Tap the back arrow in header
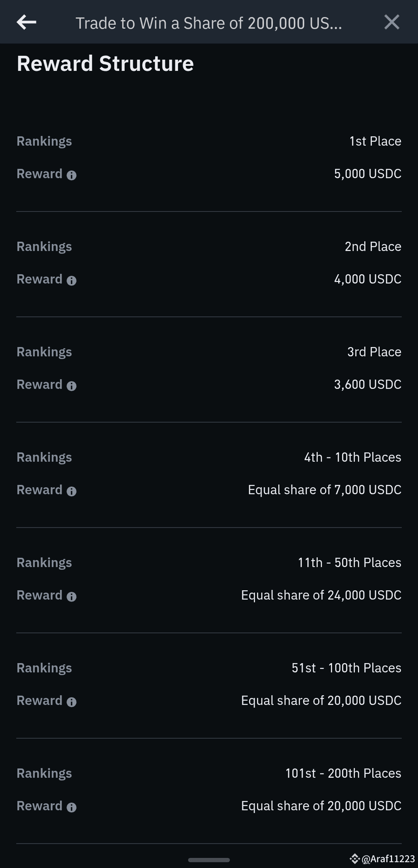The width and height of the screenshot is (418, 868). 26,22
